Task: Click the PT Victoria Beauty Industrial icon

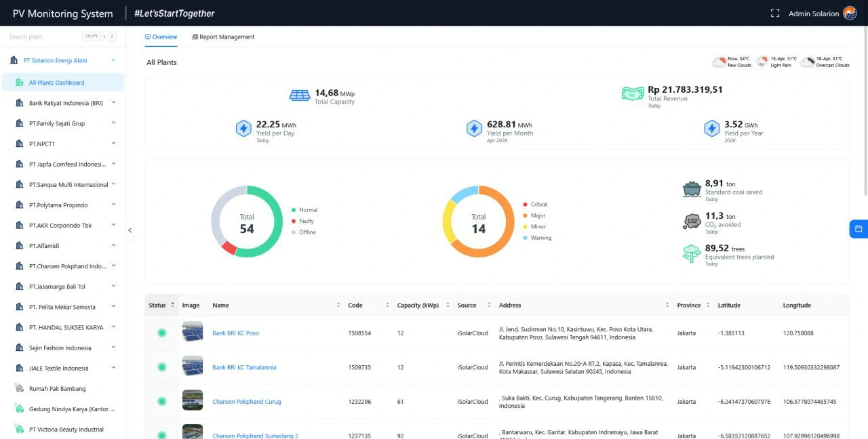Action: tap(19, 430)
